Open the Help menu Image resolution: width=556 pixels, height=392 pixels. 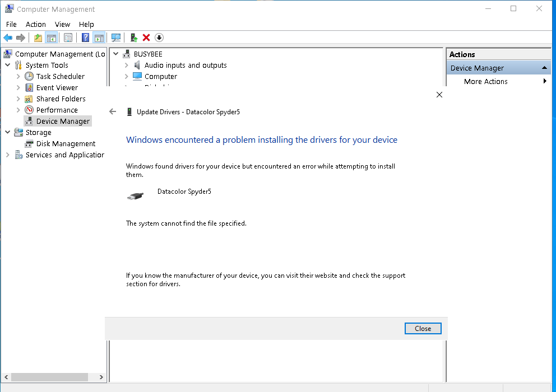tap(86, 24)
